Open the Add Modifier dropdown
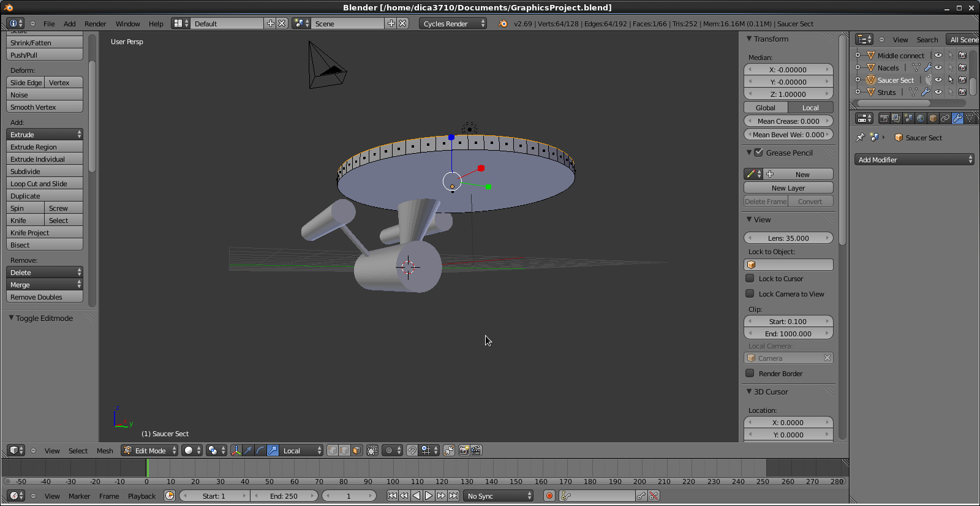The width and height of the screenshot is (980, 506). (x=914, y=159)
